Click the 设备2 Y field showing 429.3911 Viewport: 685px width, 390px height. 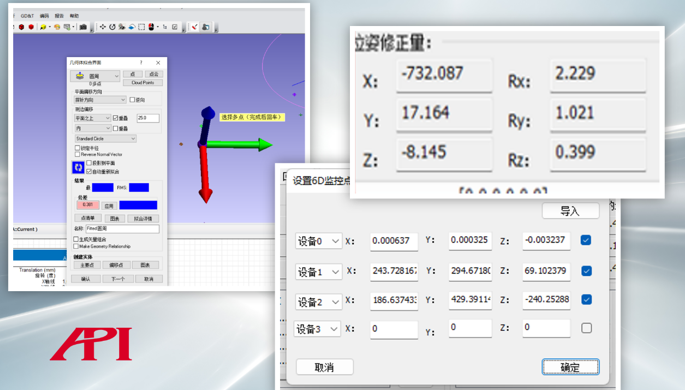[470, 300]
